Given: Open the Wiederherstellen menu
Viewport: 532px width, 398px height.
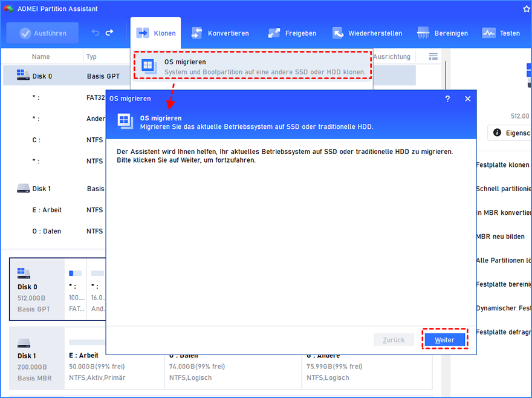Looking at the screenshot, I should [367, 33].
